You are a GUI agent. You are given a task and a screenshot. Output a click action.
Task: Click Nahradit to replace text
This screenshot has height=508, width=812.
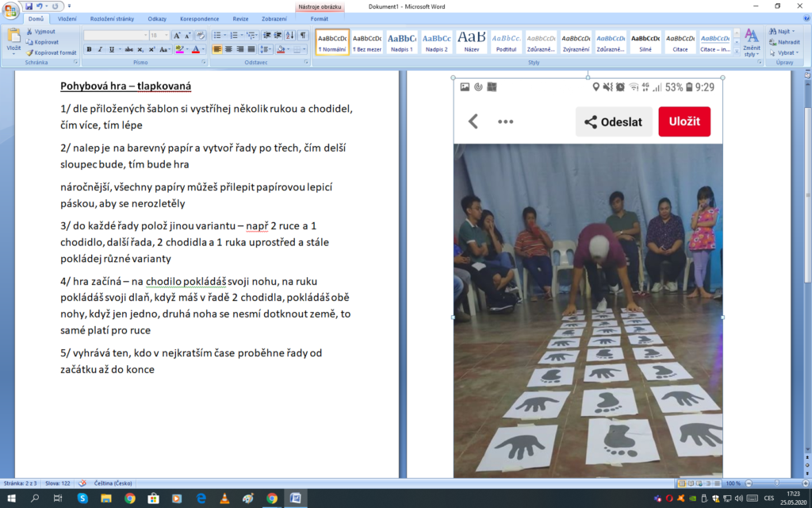784,42
